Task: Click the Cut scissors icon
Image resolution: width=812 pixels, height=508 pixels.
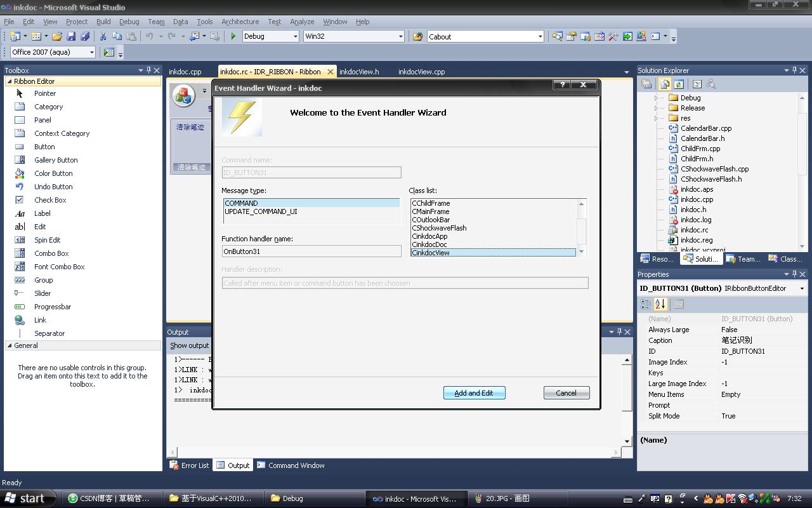Action: [103, 36]
